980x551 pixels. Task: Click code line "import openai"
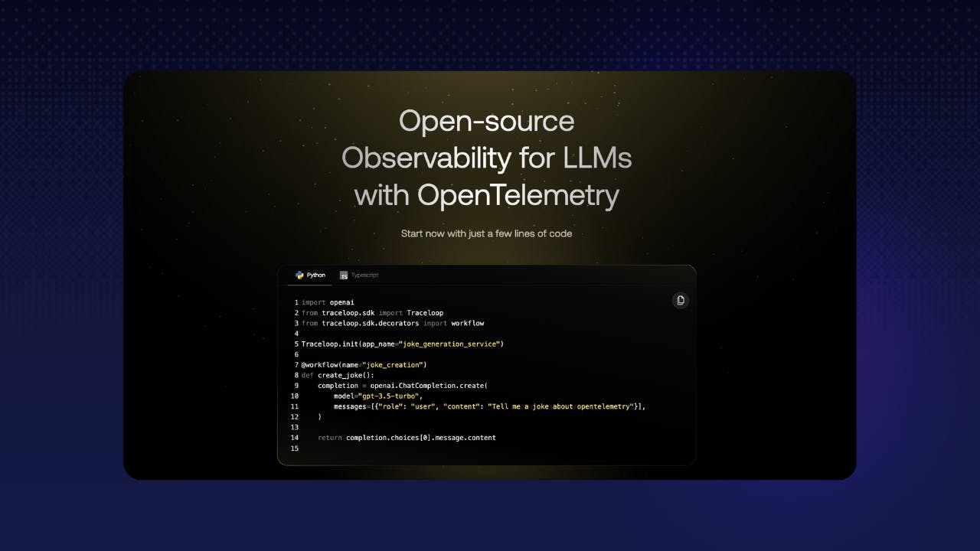pyautogui.click(x=328, y=302)
